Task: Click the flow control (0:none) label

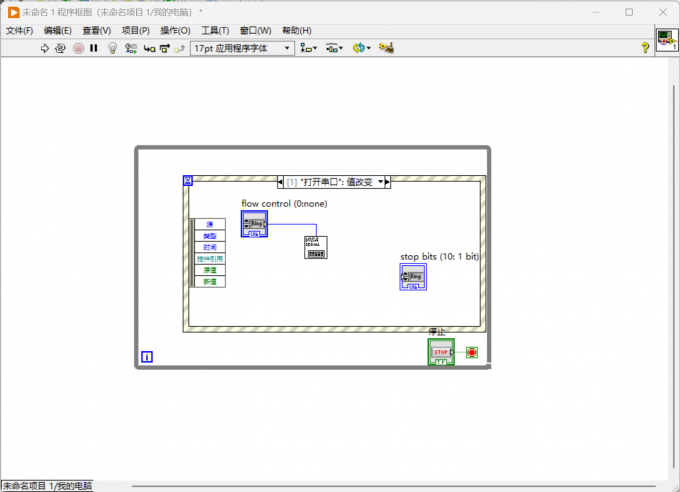Action: click(284, 203)
